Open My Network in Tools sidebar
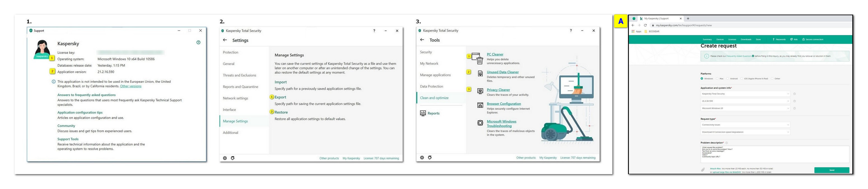This screenshot has width=868, height=189. coord(429,63)
